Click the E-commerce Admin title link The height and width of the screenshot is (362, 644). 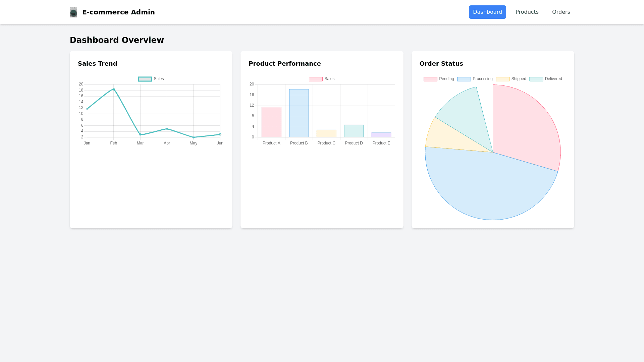pos(118,12)
